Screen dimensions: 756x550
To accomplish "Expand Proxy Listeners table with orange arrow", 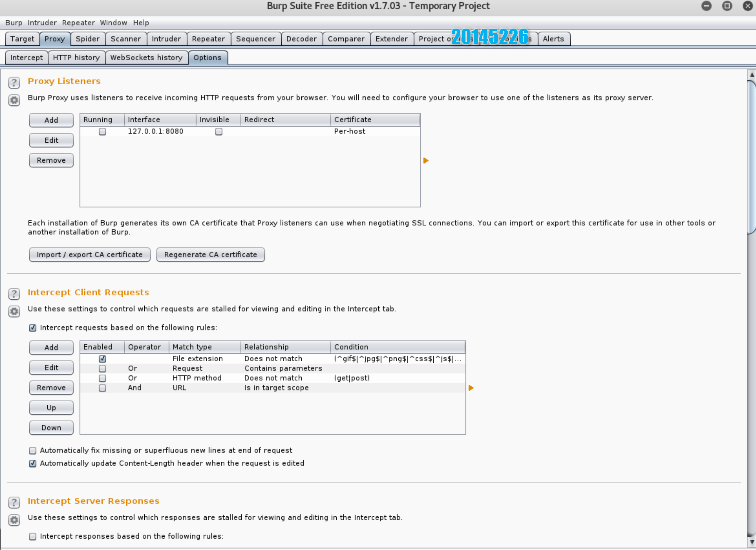I will [x=426, y=160].
